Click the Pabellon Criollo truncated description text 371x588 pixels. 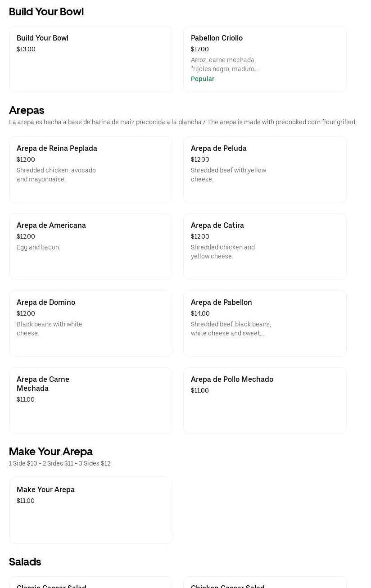[x=225, y=64]
